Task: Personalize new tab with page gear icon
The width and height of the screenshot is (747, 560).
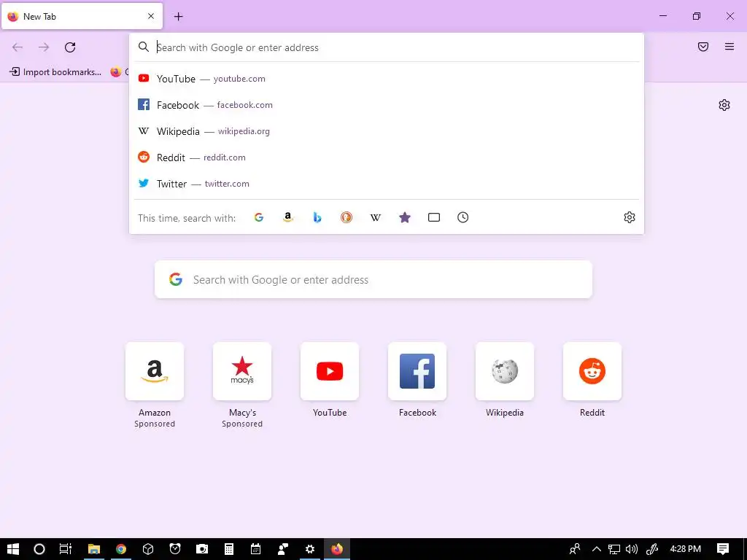Action: coord(724,105)
